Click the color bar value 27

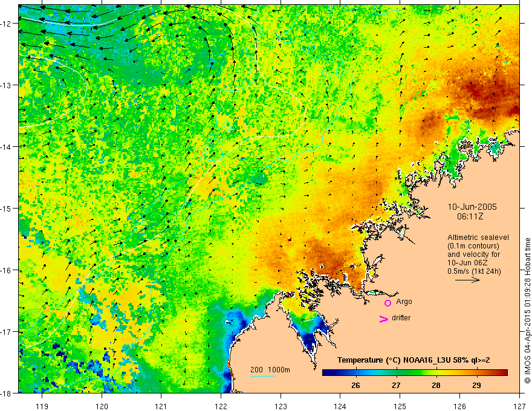coord(396,385)
